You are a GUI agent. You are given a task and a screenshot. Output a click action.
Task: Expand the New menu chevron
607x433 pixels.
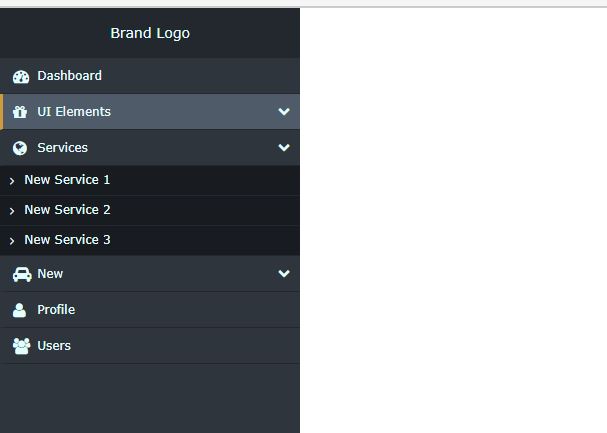[284, 274]
